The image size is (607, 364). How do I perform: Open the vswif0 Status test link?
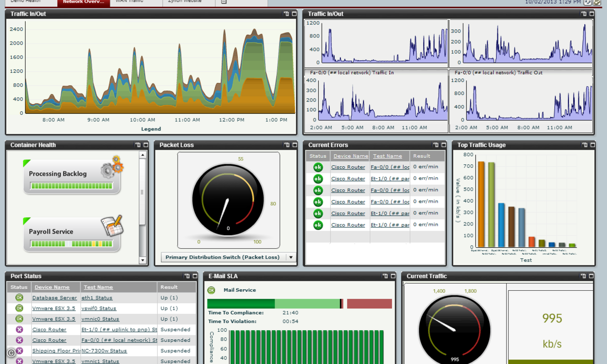point(99,308)
